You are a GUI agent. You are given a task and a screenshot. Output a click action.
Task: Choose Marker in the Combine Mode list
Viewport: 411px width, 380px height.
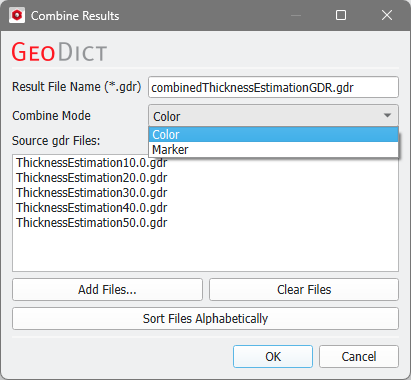273,150
